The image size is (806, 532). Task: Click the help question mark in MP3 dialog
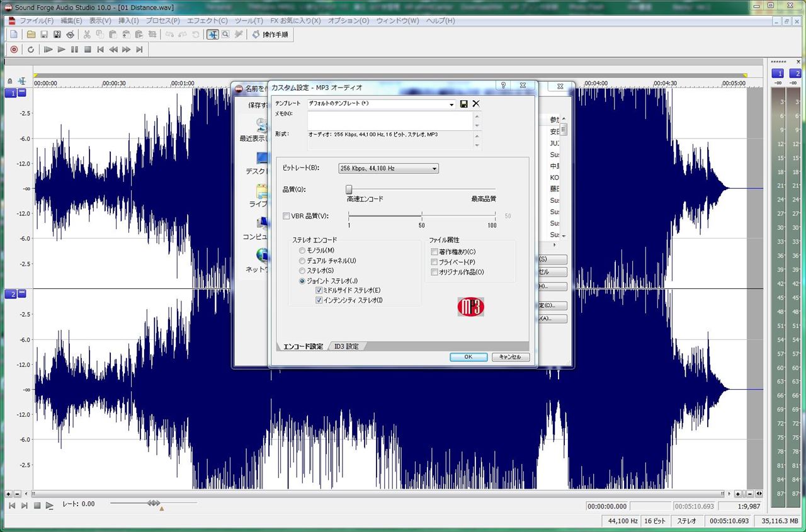pyautogui.click(x=504, y=85)
